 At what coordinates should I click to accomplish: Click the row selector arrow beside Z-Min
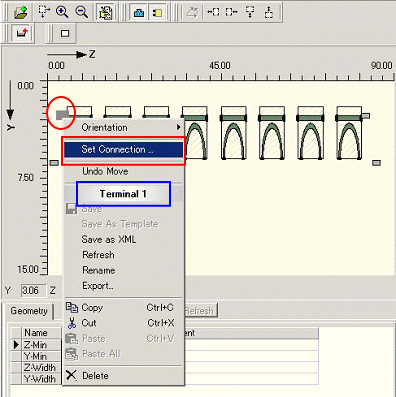(x=16, y=345)
